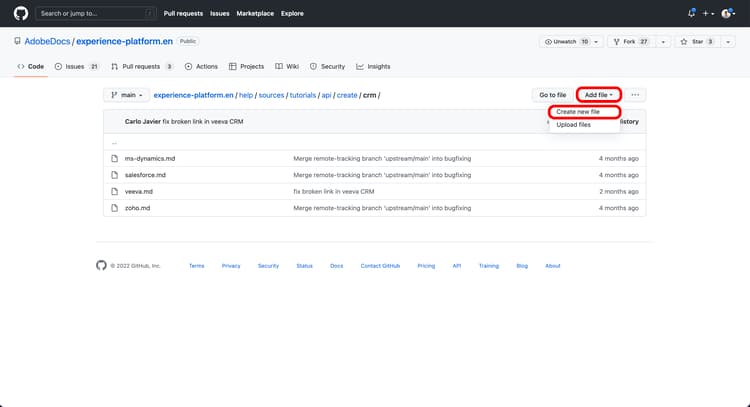Switch to the Actions tab
This screenshot has width=750, height=407.
201,66
